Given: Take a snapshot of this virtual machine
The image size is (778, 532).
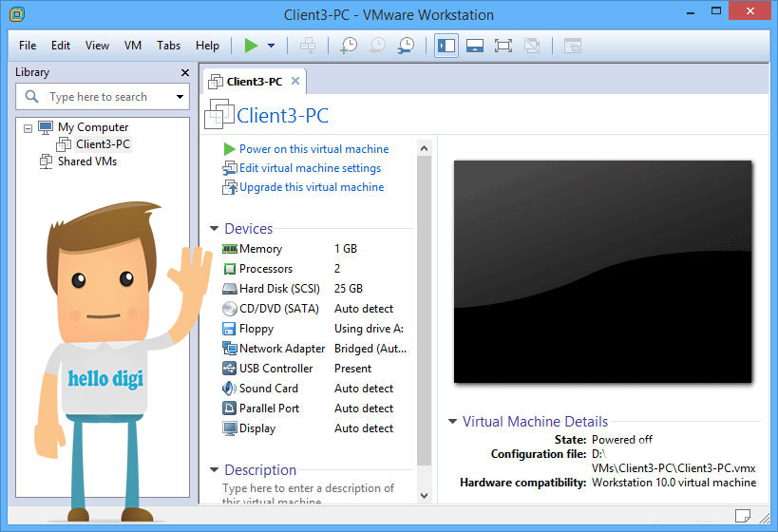Looking at the screenshot, I should [349, 46].
